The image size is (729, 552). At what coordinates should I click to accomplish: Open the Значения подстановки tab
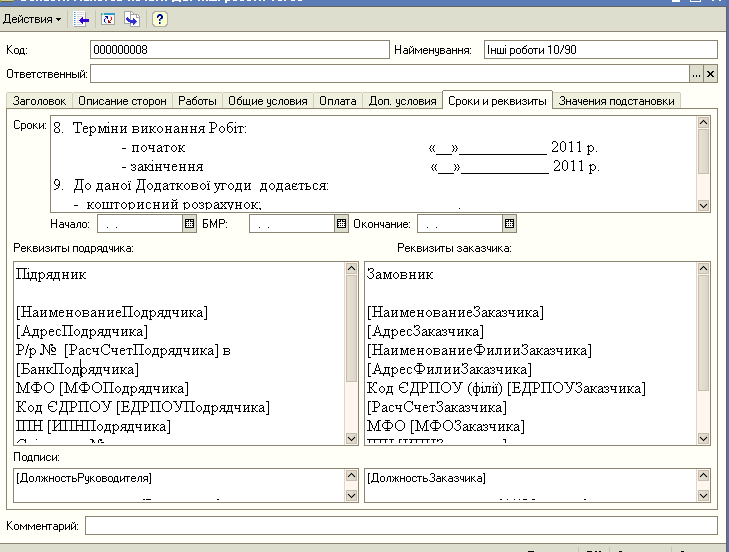[617, 101]
